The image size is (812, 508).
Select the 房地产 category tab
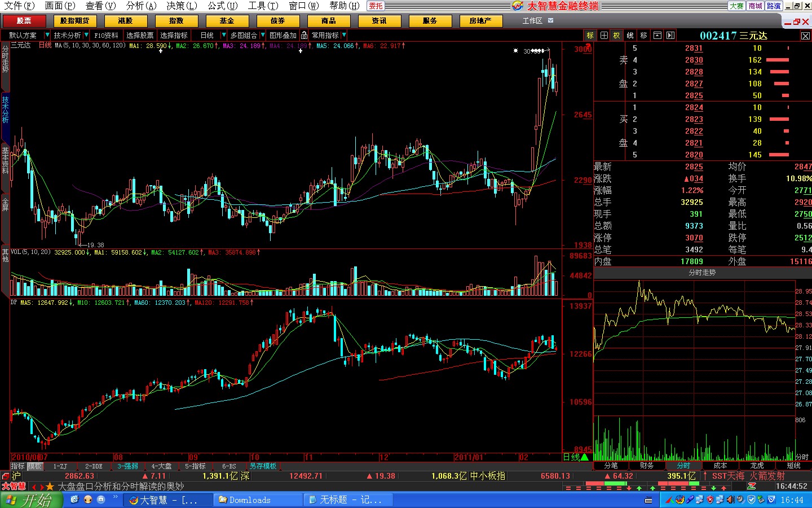(x=481, y=21)
